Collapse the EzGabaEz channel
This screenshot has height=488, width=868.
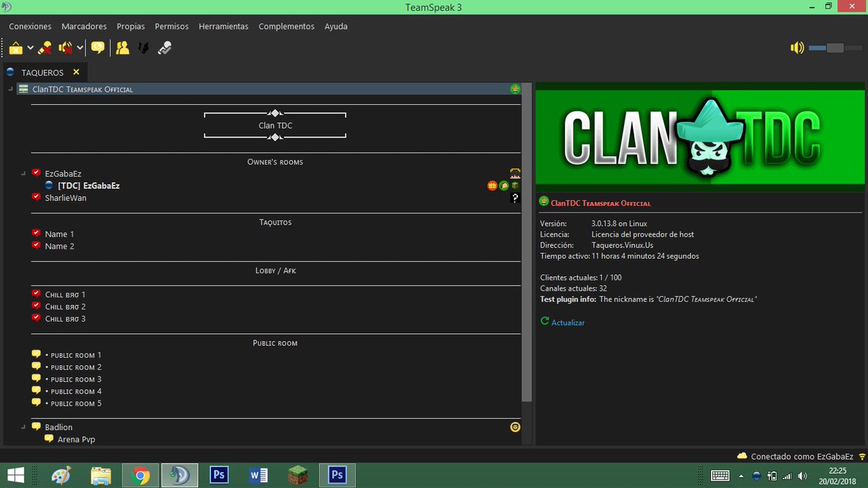coord(24,174)
